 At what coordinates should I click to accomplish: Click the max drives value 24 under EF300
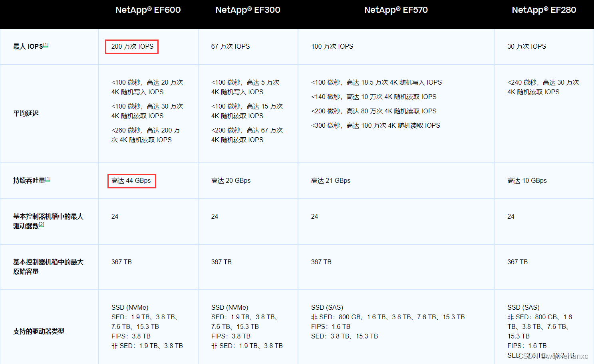pyautogui.click(x=215, y=217)
